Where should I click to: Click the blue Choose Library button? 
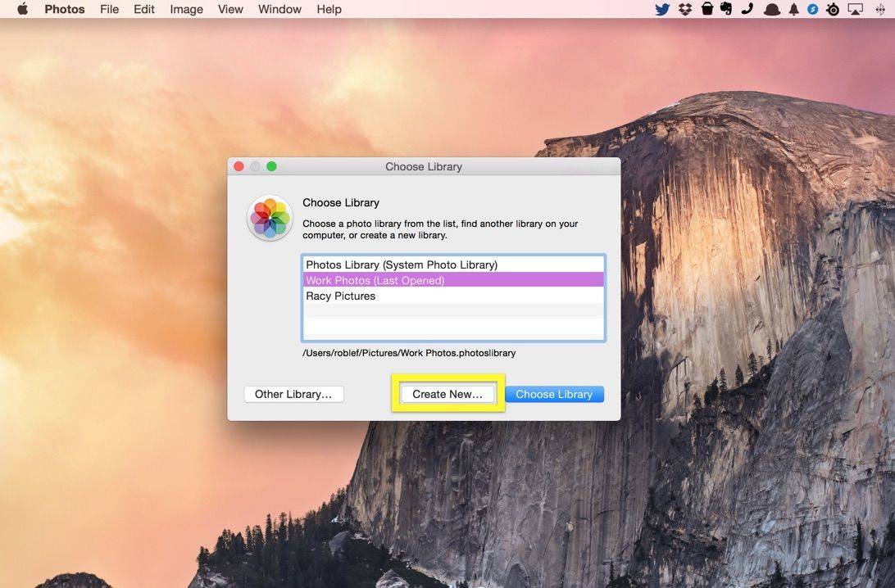[x=554, y=394]
